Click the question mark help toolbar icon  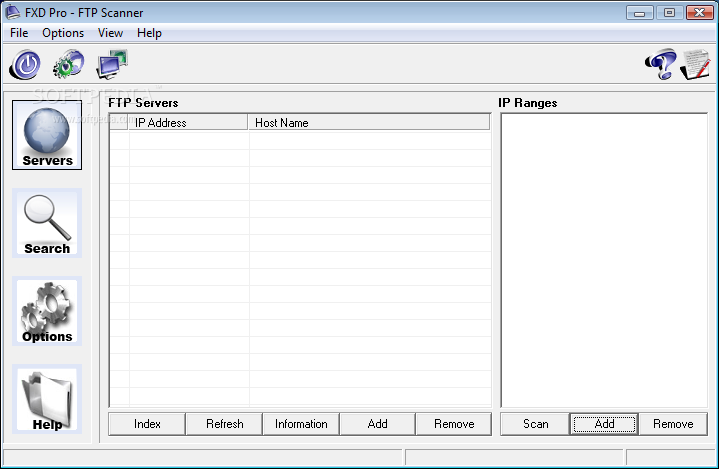tap(661, 64)
